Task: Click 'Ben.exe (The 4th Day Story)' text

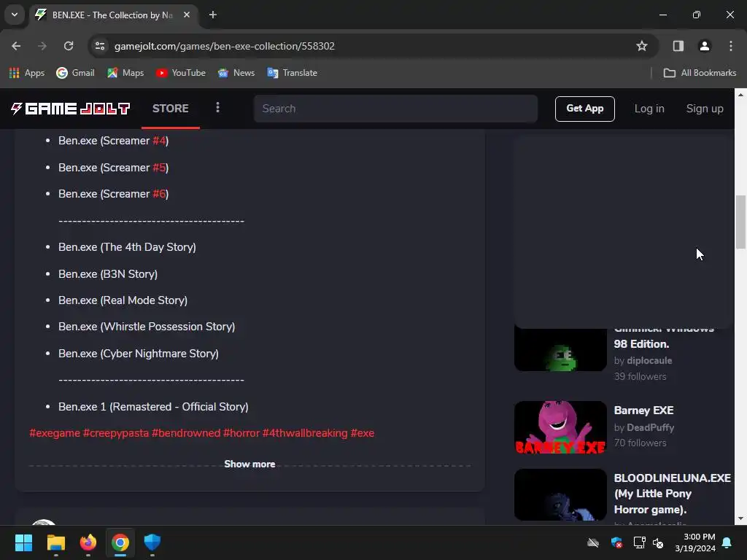Action: (127, 247)
